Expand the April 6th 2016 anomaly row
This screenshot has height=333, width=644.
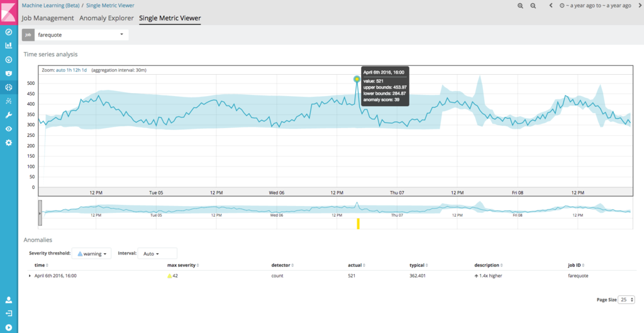click(x=30, y=276)
